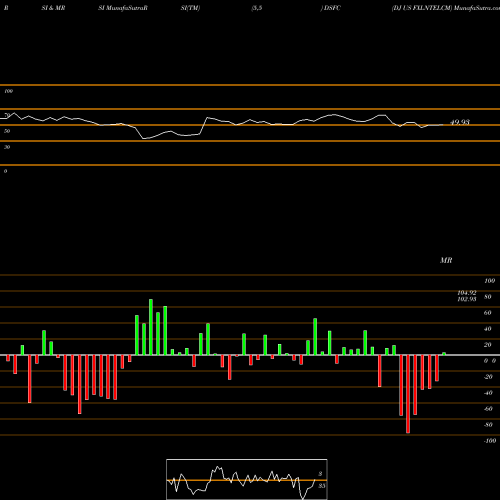The height and width of the screenshot is (500, 500).
Task: Click the (DJ US FXLNTELCM) symbol title
Action: point(422,8)
